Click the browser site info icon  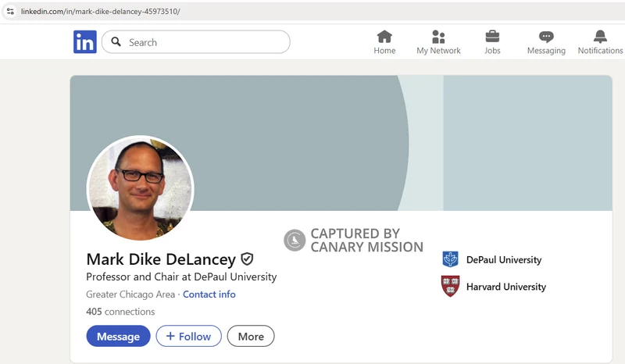(x=10, y=11)
